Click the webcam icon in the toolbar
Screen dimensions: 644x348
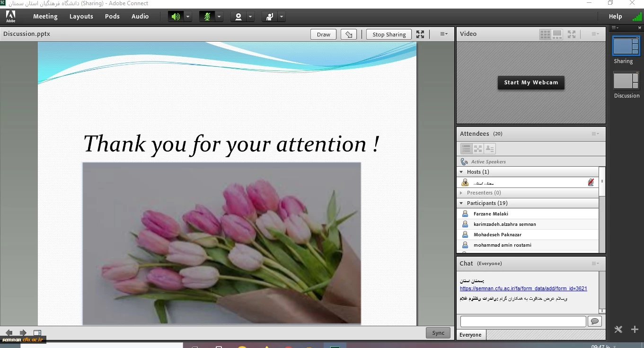(x=238, y=17)
